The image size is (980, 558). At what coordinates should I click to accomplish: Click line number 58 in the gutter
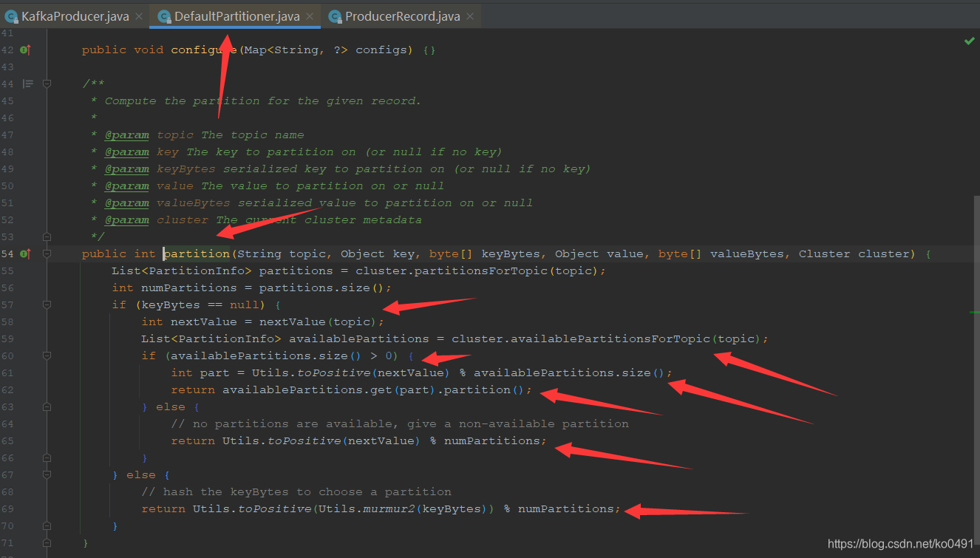7,322
